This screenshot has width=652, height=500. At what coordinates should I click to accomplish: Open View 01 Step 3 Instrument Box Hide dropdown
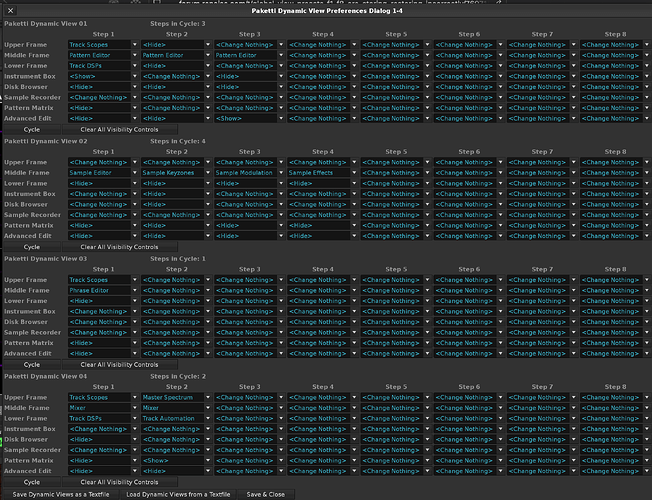tap(249, 76)
